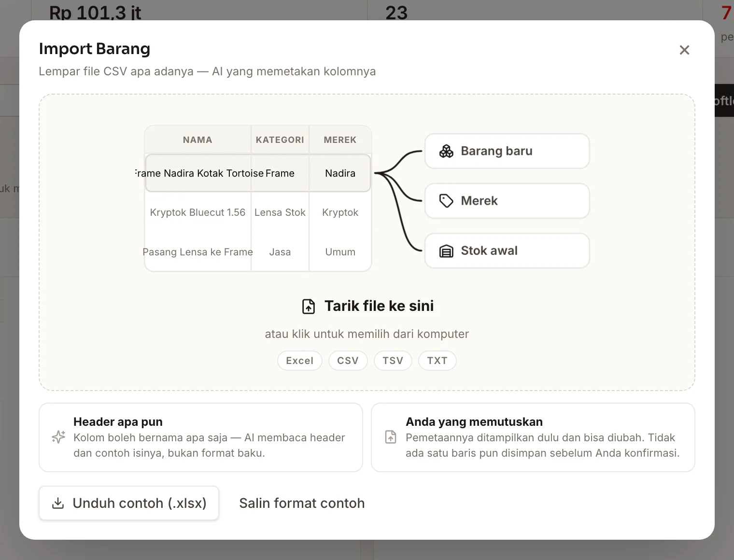Click the Import Barang dialog title
The width and height of the screenshot is (734, 560).
pyautogui.click(x=95, y=49)
